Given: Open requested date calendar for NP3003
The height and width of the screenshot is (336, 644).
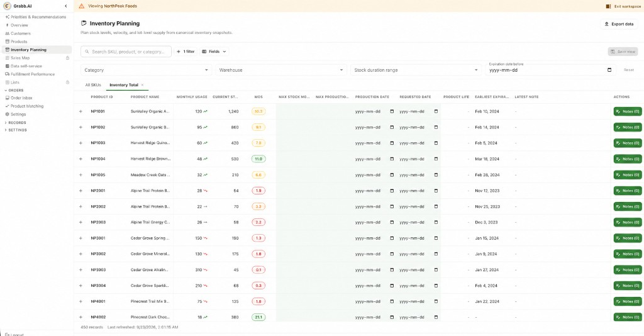Looking at the screenshot, I should (x=436, y=270).
